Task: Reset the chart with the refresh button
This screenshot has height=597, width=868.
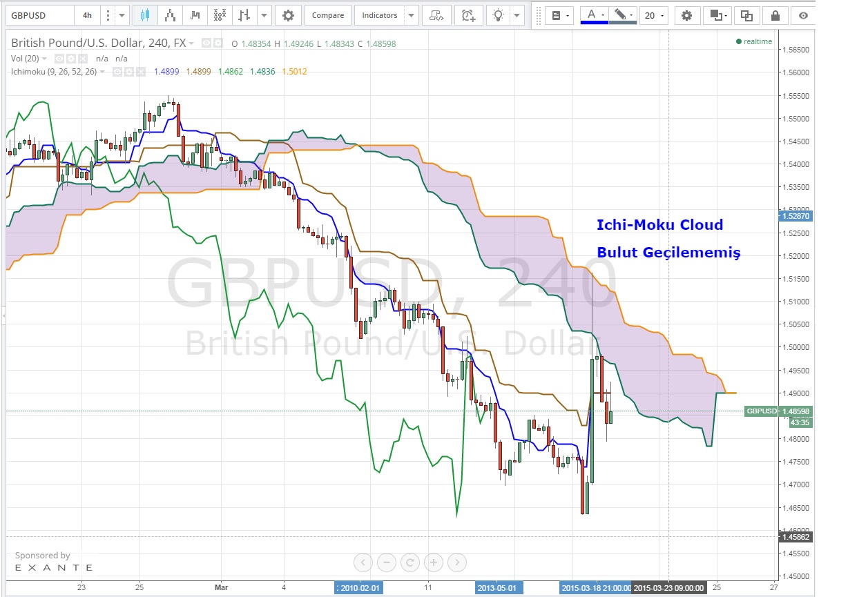Action: (409, 562)
